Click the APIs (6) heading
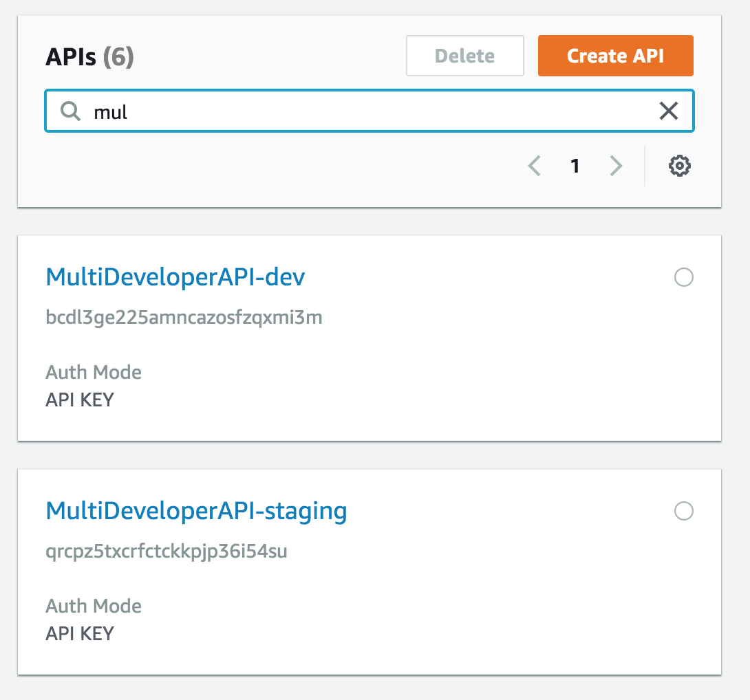750x700 pixels. pos(89,57)
